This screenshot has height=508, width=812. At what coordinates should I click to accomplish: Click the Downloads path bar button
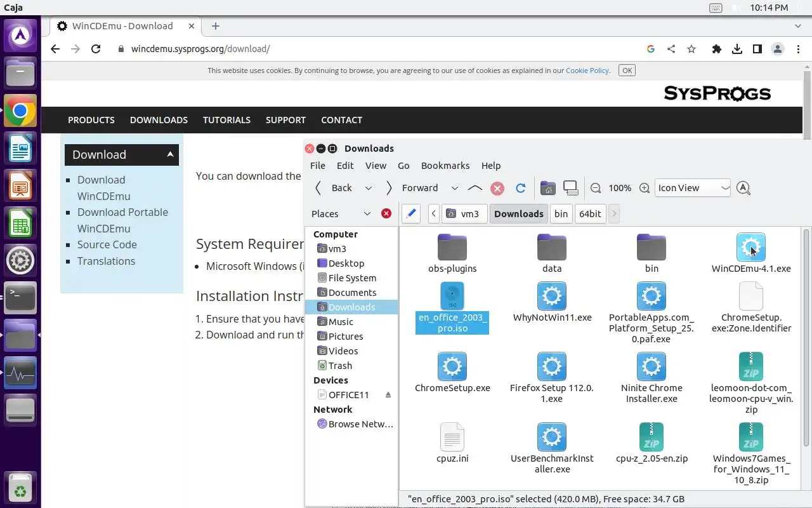519,213
